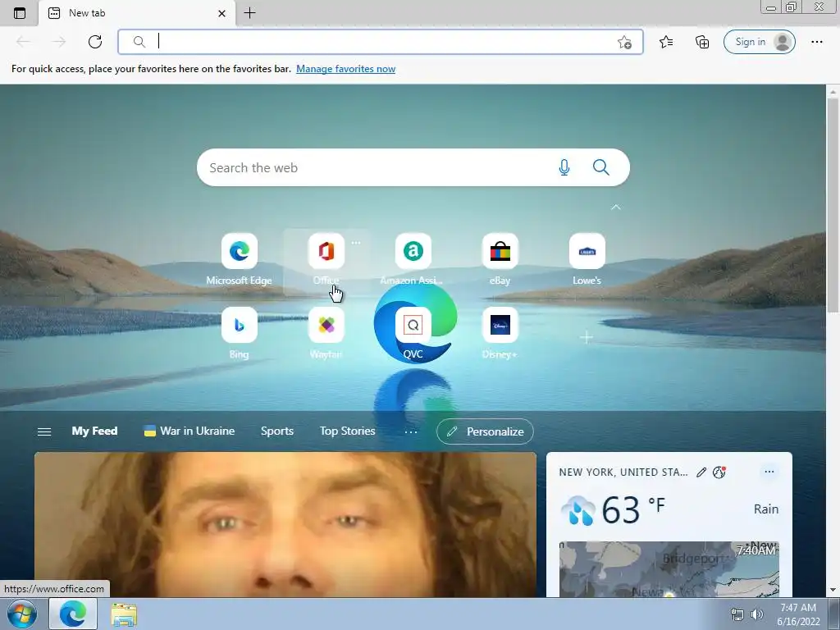
Task: Open the Bing quick link tile
Action: (239, 333)
